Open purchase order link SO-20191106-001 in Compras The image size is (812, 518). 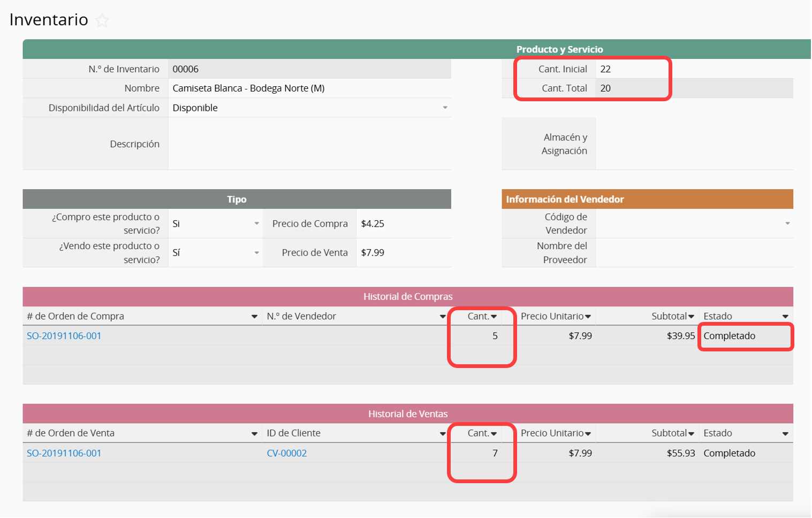pos(64,336)
